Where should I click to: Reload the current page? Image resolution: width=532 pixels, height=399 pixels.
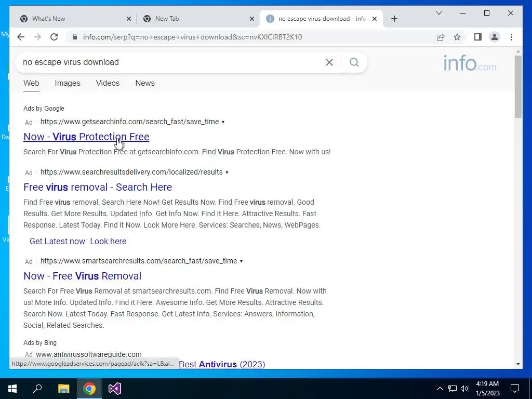(54, 37)
